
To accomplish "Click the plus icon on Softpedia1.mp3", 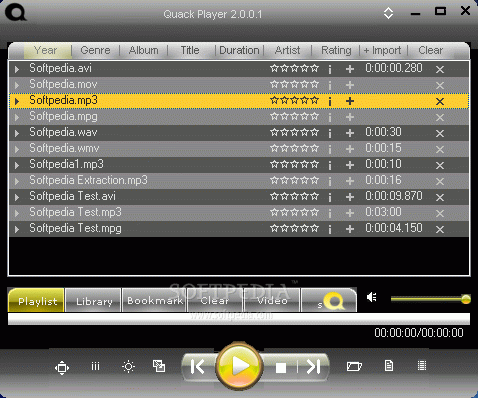I will (350, 165).
